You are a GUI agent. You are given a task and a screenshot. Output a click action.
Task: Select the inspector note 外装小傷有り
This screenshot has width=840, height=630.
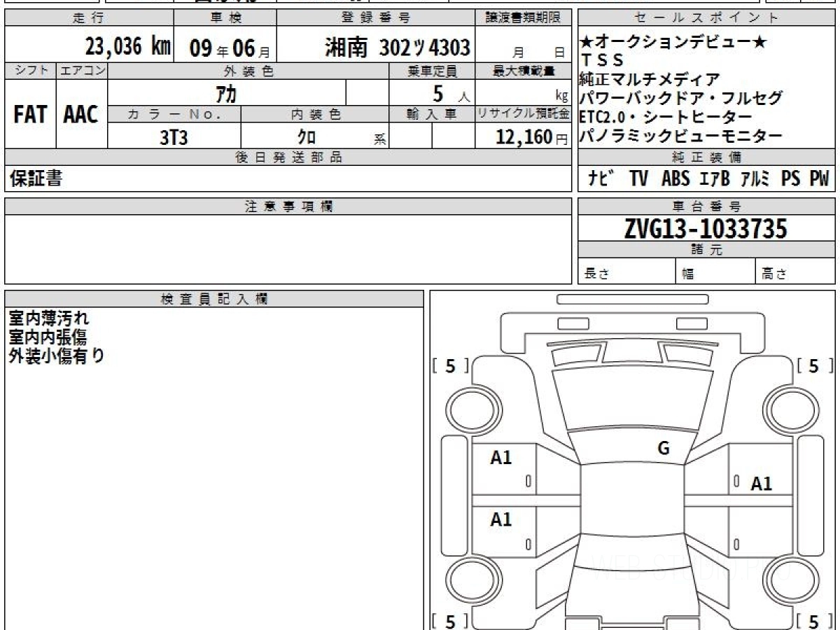point(57,356)
